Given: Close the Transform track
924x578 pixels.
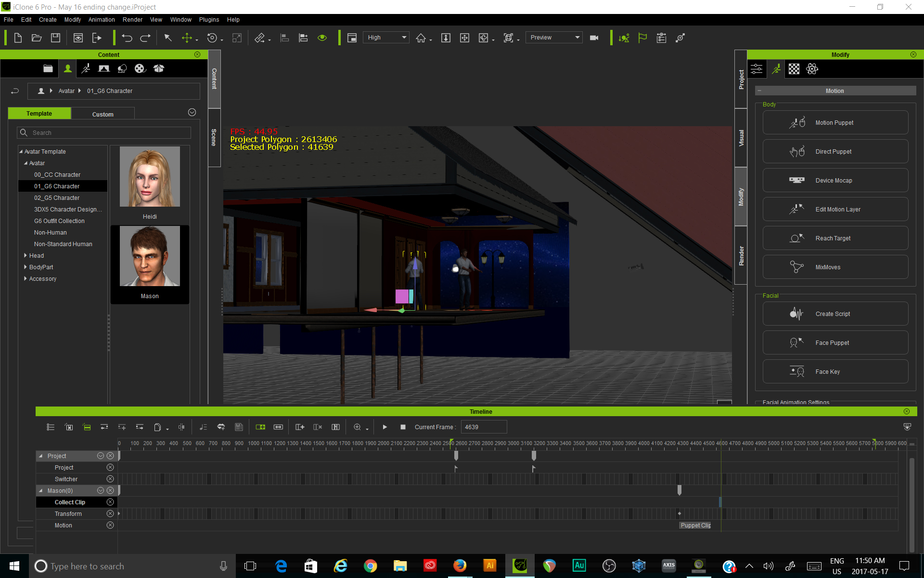Looking at the screenshot, I should [x=110, y=513].
